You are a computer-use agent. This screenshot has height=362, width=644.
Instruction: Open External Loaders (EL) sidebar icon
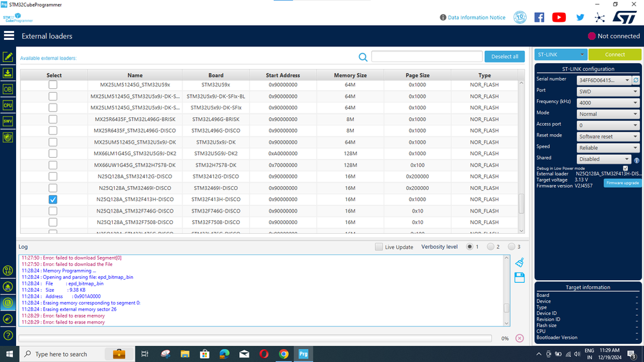[x=8, y=303]
